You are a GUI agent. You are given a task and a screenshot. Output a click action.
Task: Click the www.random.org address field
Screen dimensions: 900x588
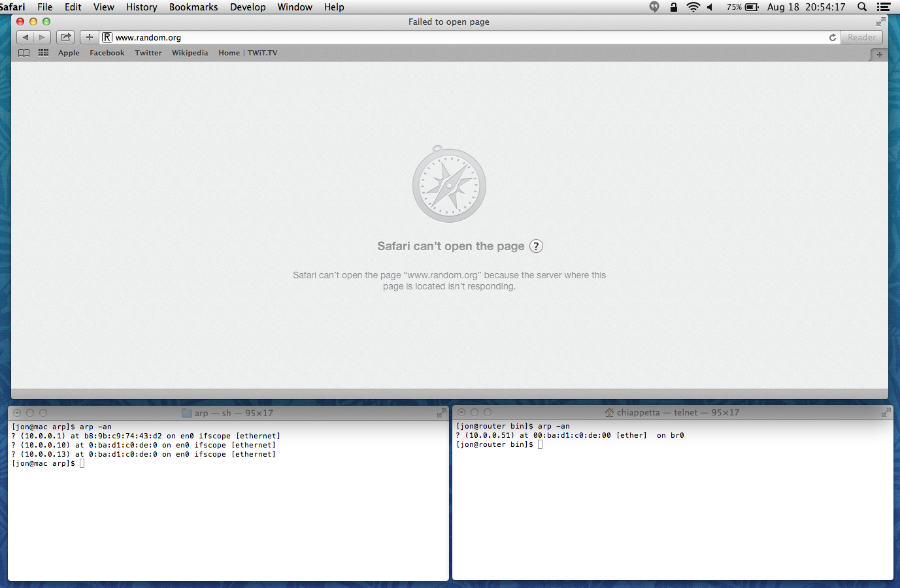tap(469, 37)
